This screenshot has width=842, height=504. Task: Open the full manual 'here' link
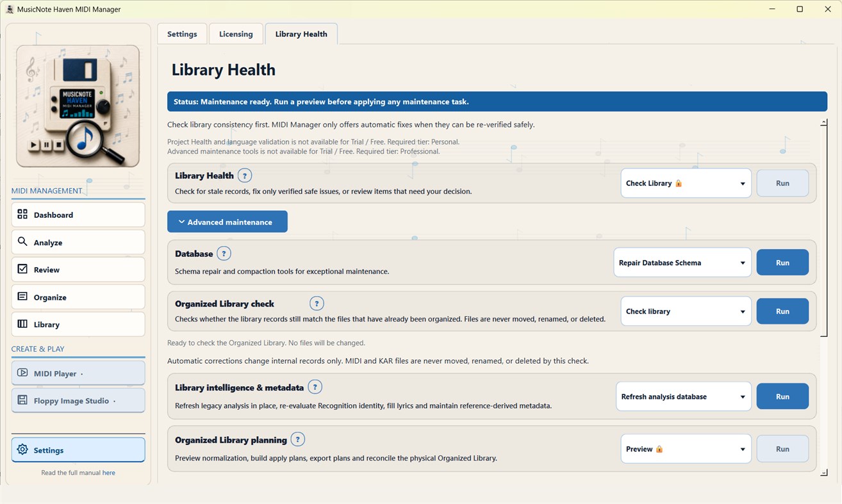(x=109, y=473)
